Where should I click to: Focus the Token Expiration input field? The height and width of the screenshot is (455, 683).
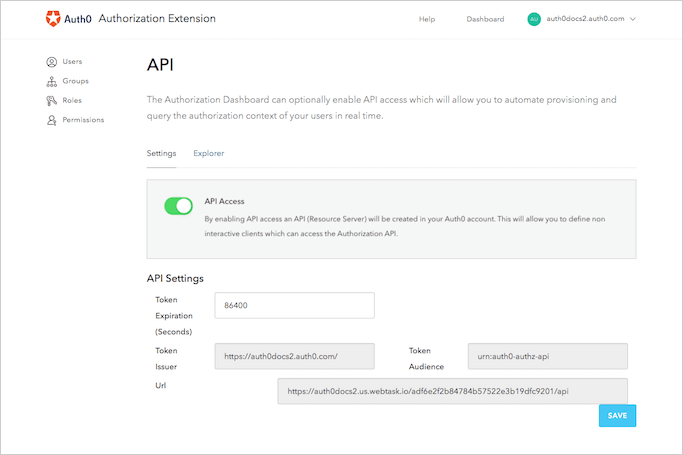pyautogui.click(x=294, y=305)
